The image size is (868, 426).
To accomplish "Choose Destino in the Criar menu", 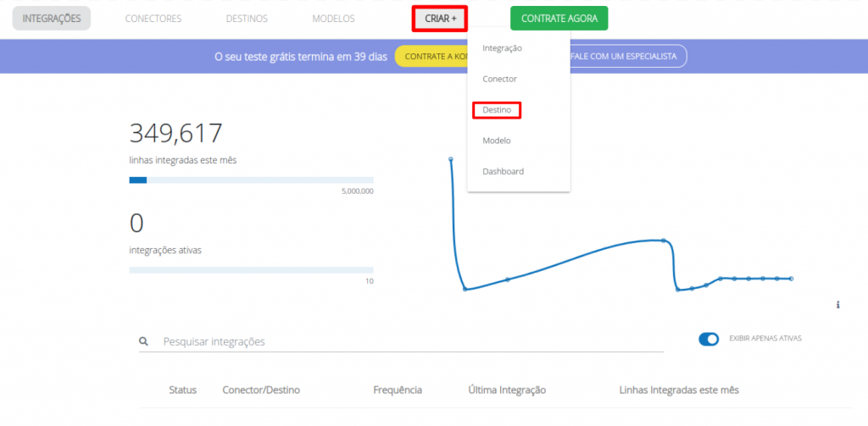I will tap(496, 110).
